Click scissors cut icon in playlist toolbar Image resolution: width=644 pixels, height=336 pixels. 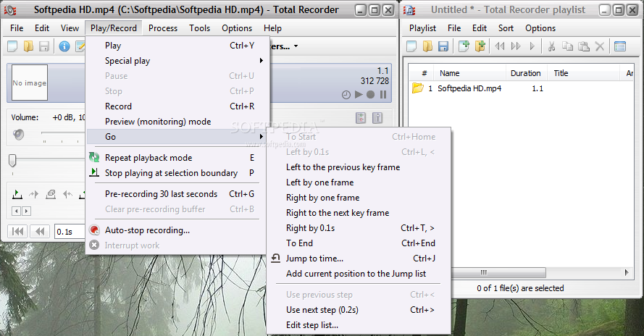point(551,46)
